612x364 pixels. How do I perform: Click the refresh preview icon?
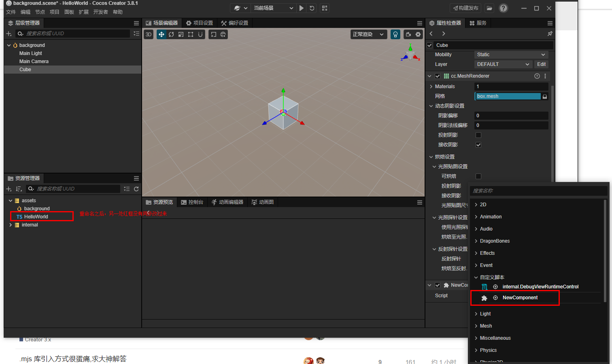312,8
